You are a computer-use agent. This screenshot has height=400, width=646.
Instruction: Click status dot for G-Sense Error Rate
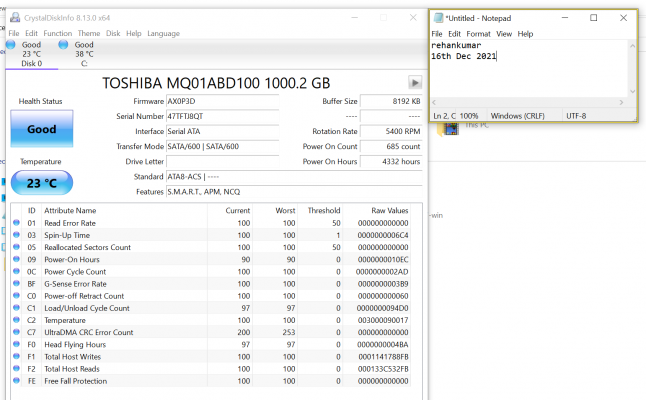[16, 283]
